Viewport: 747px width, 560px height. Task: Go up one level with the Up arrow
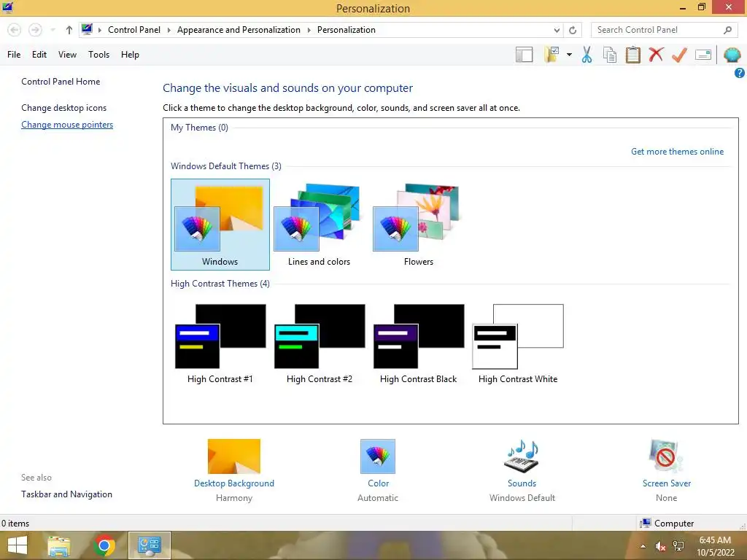click(69, 30)
